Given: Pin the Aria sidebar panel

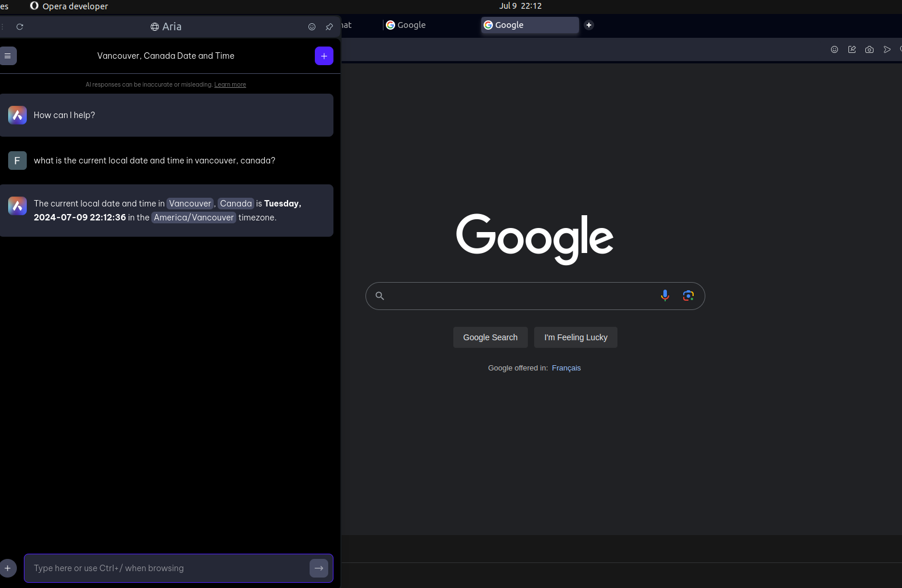Looking at the screenshot, I should click(329, 27).
